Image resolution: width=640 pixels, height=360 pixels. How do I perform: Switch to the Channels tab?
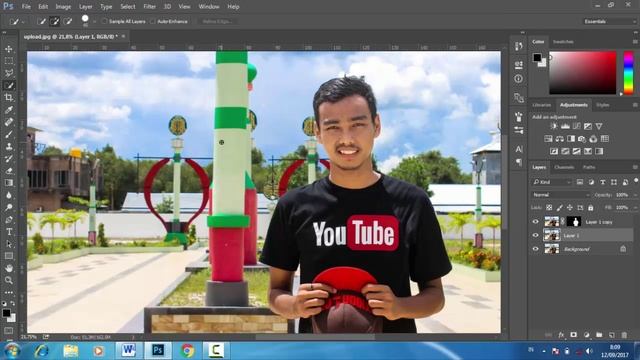coord(564,167)
